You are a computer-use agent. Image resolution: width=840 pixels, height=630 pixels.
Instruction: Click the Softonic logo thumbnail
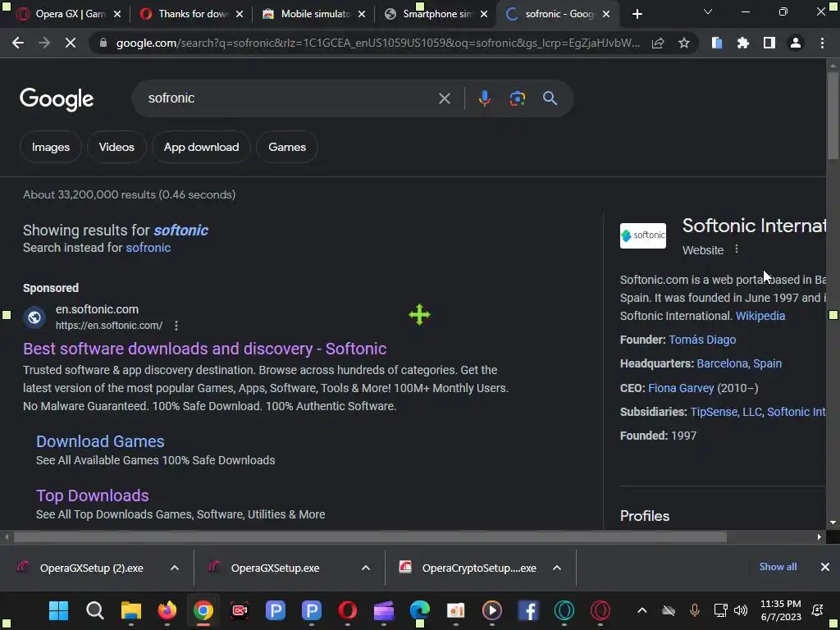pyautogui.click(x=643, y=235)
